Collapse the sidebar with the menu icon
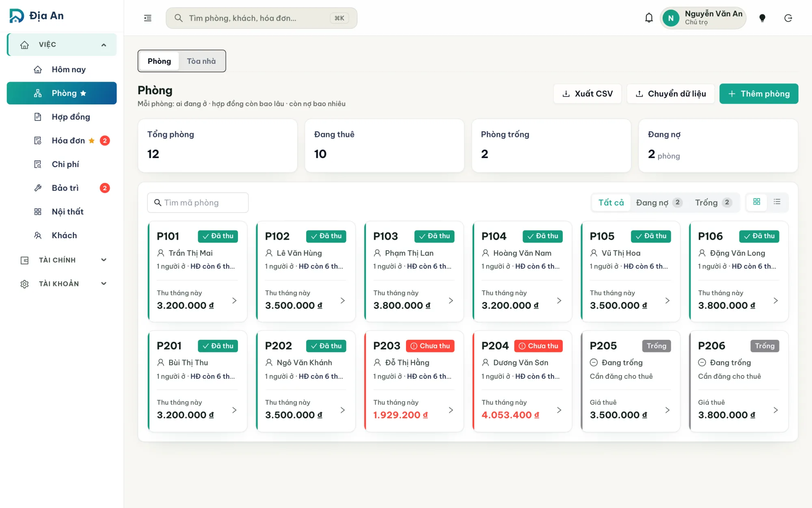The height and width of the screenshot is (508, 812). pyautogui.click(x=148, y=18)
